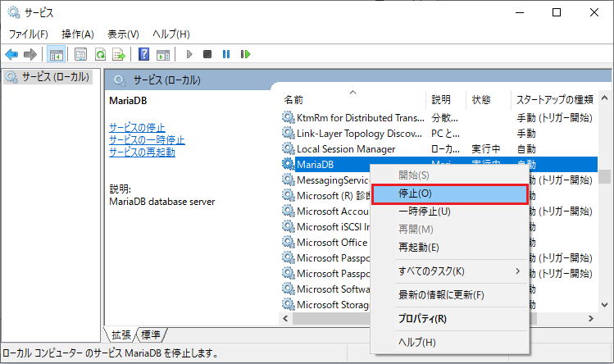The image size is (614, 364).
Task: Toggle the Show/Hide Action Pane icon
Action: [163, 54]
